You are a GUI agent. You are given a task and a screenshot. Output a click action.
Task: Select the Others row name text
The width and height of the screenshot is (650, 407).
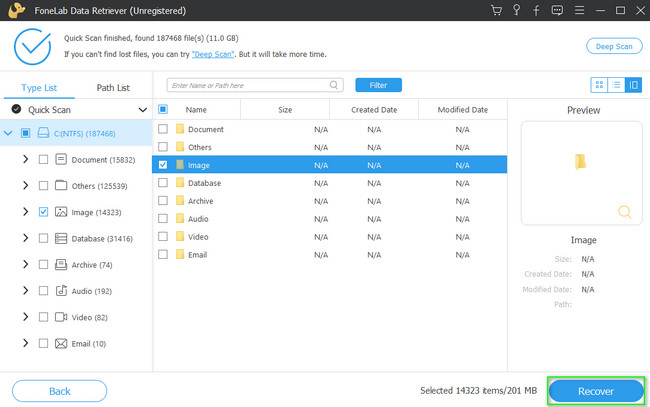click(200, 147)
